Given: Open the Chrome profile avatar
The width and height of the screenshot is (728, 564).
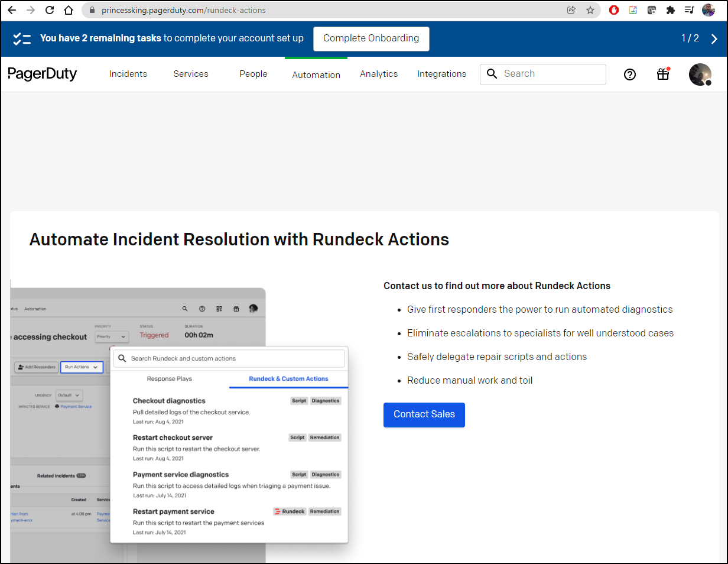Looking at the screenshot, I should (708, 10).
